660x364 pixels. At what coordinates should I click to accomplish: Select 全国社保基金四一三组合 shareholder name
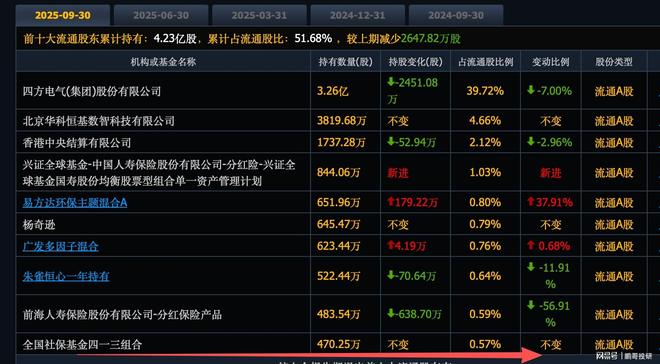click(x=82, y=345)
